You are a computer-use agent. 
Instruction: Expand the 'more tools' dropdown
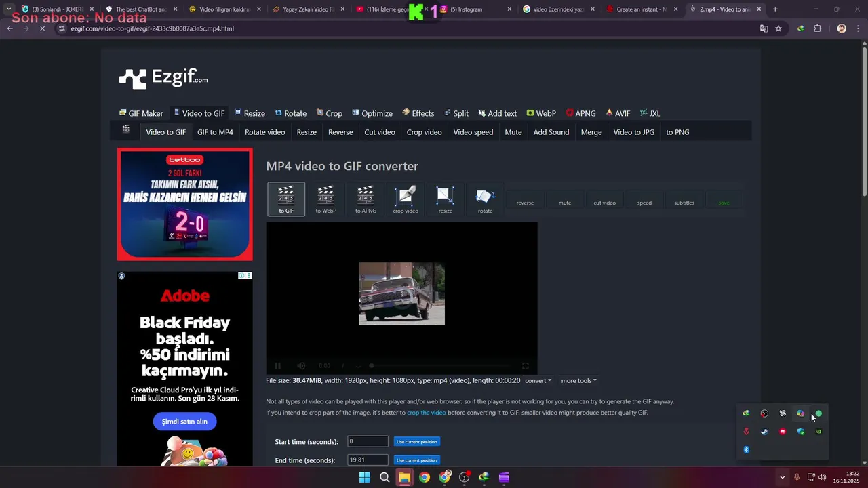coord(578,381)
